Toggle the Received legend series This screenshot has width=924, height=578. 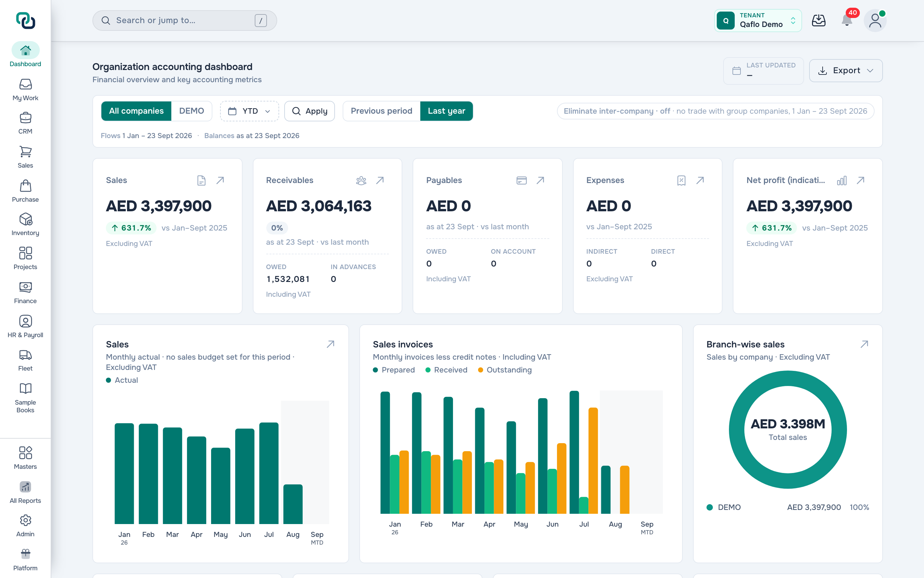click(446, 370)
